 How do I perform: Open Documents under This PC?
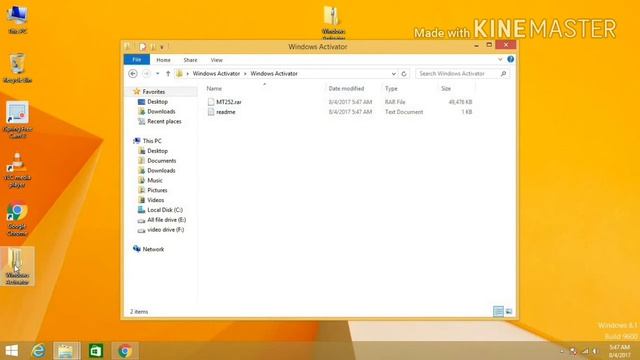(x=161, y=160)
